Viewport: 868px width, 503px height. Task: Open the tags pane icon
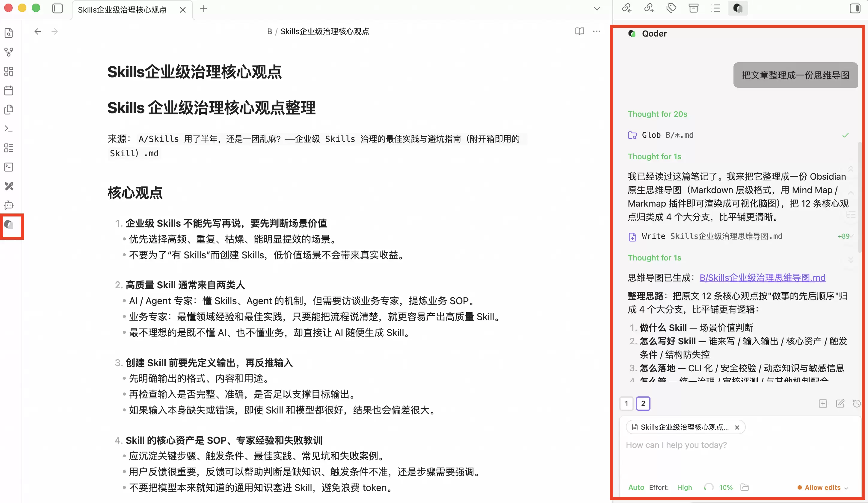[x=671, y=8]
